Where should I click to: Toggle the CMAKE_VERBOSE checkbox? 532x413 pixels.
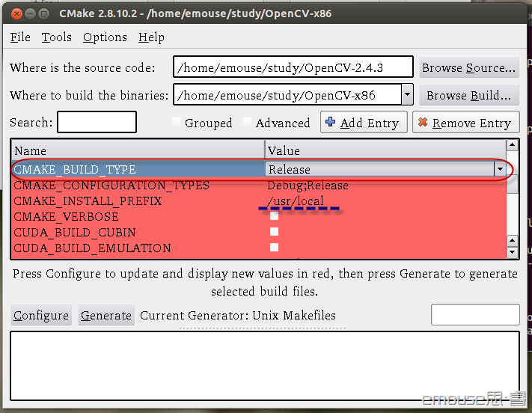coord(274,215)
